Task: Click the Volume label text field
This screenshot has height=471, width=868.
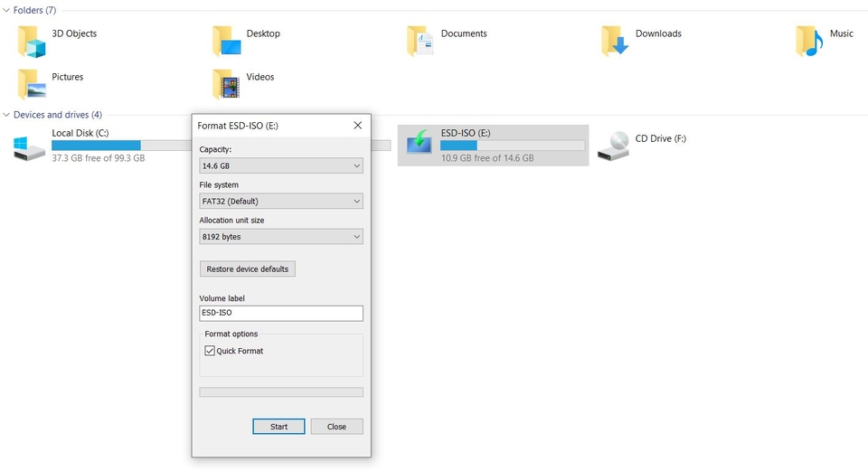Action: coord(280,313)
